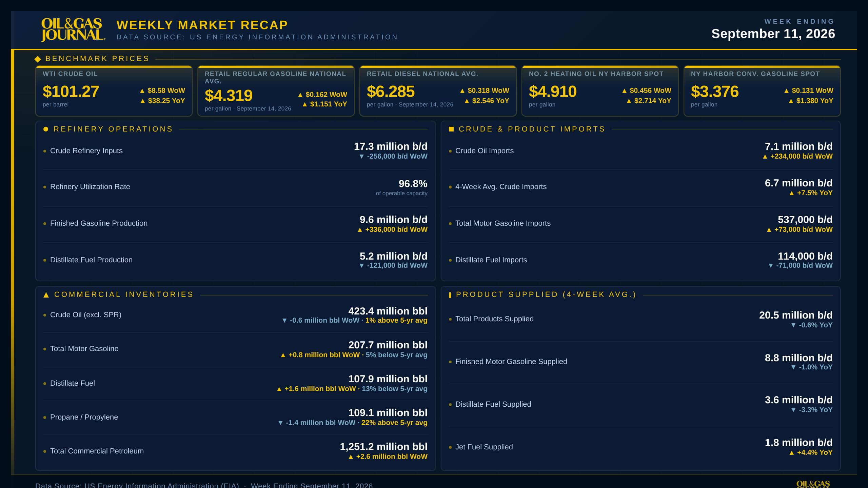Click the $0.131 WoW gasoline spot change
This screenshot has height=488, width=868.
[812, 91]
